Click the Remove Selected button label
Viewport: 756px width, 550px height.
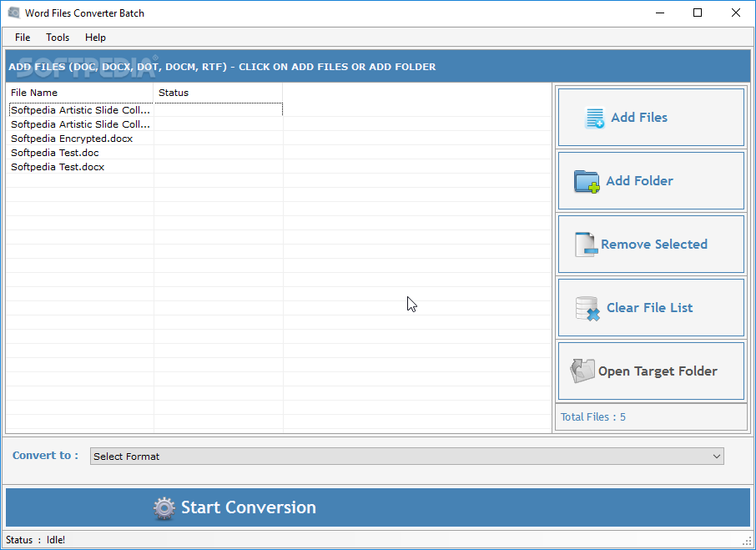(x=654, y=245)
